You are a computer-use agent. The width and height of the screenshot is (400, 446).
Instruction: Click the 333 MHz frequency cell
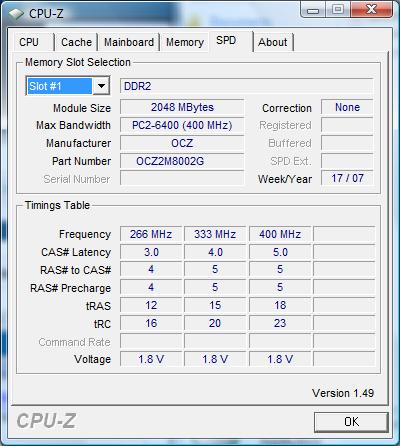coord(215,234)
